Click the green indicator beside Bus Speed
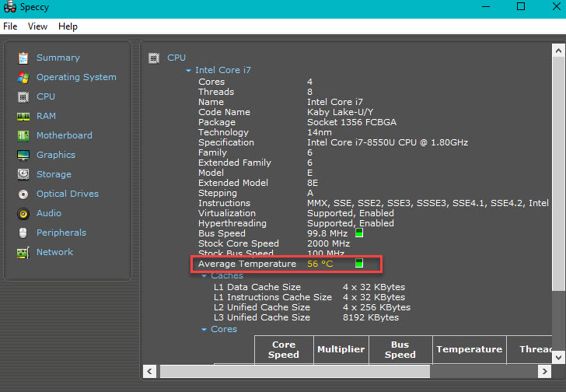Viewport: 566px width, 392px height. [359, 233]
